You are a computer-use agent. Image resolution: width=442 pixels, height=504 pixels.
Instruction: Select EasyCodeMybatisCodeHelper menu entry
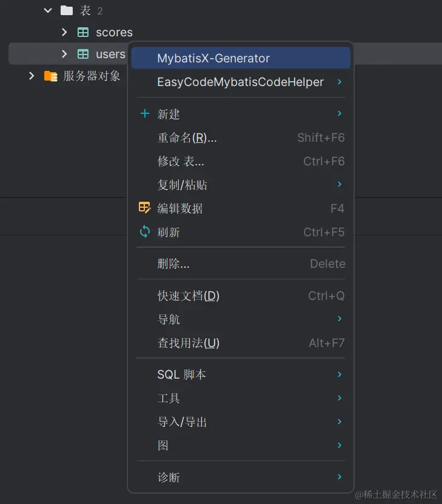[x=241, y=82]
